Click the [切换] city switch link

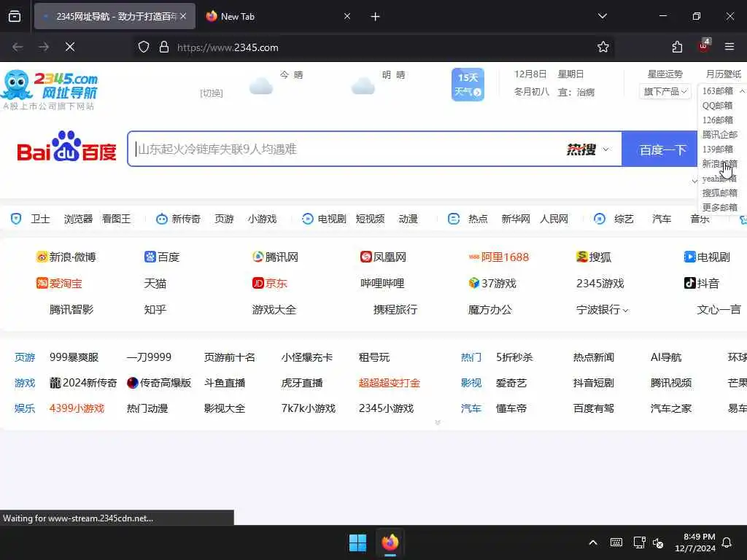pos(212,93)
